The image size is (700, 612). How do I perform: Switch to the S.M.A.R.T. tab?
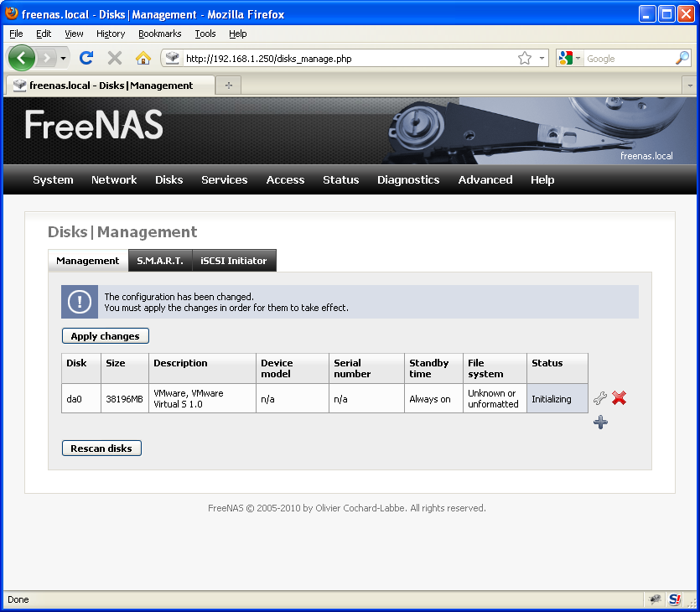160,260
